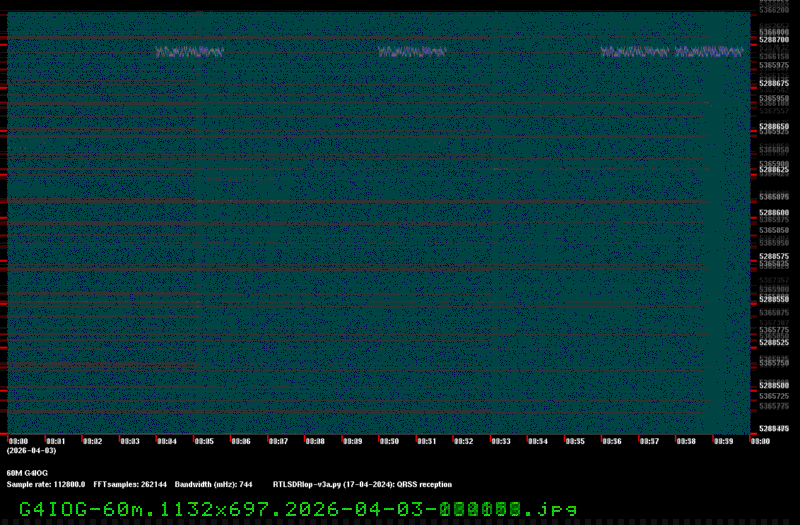This screenshot has height=525, width=800.
Task: Click the 5288475 frequency label at bottom
Action: (x=774, y=429)
